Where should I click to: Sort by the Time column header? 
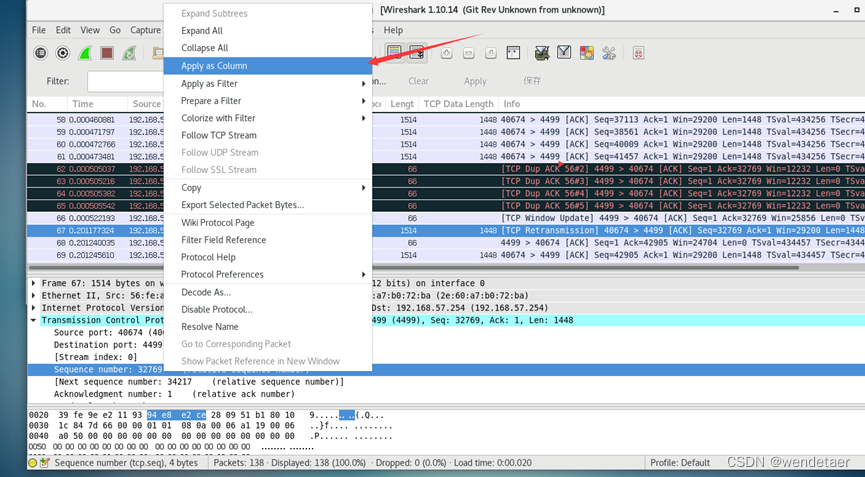97,104
